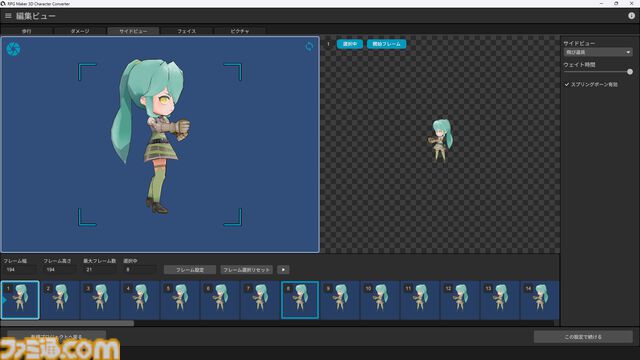Select frame thumbnail 9
The width and height of the screenshot is (640, 360).
tap(340, 300)
